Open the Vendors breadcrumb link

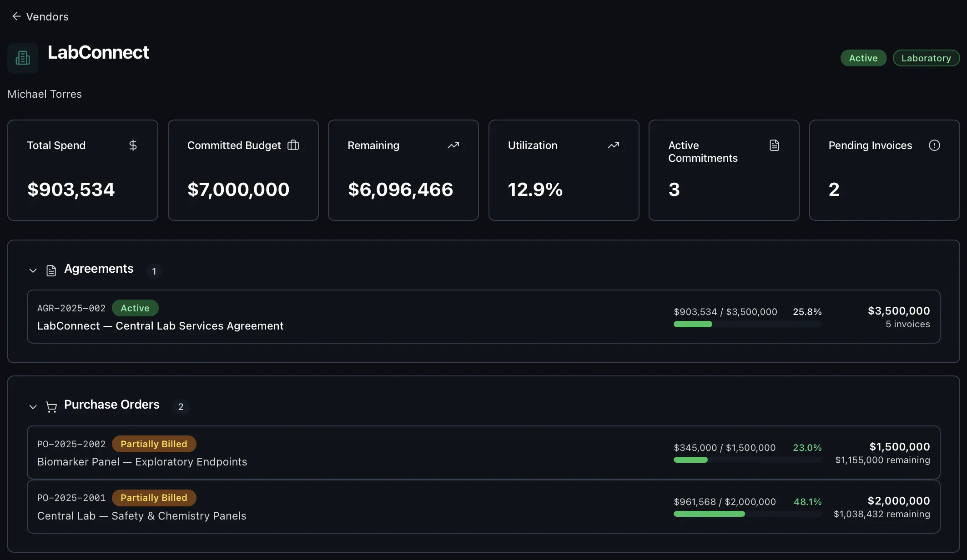(x=47, y=16)
